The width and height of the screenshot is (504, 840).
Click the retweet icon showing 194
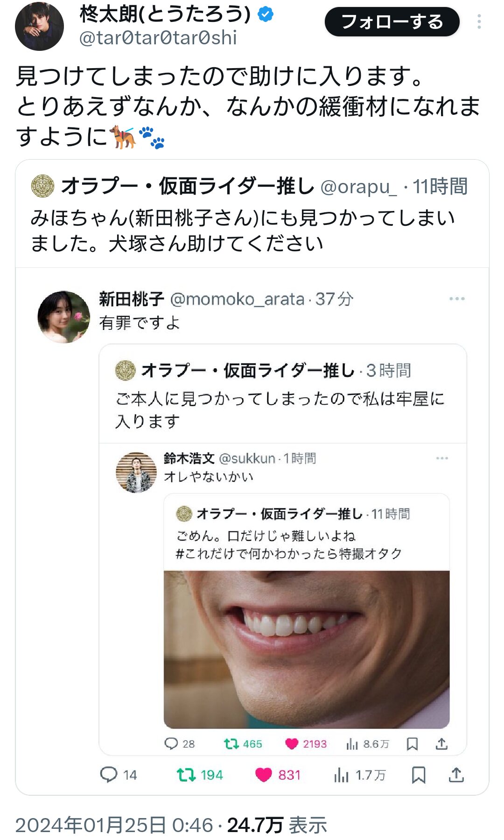[x=186, y=775]
